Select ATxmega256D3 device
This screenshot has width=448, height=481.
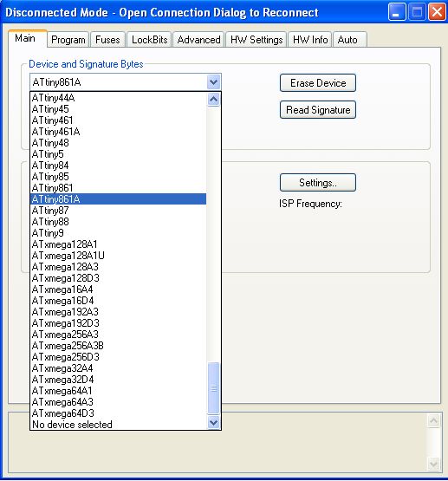tap(119, 357)
